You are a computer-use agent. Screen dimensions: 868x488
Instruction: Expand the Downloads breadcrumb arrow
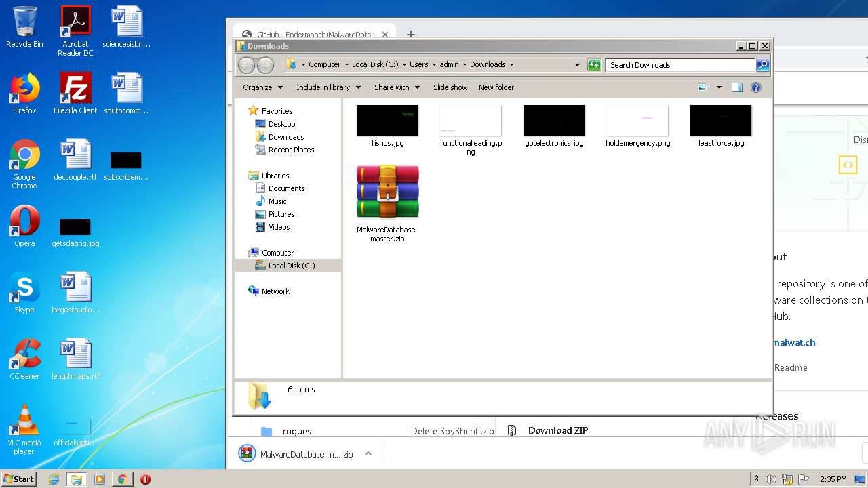pyautogui.click(x=511, y=65)
